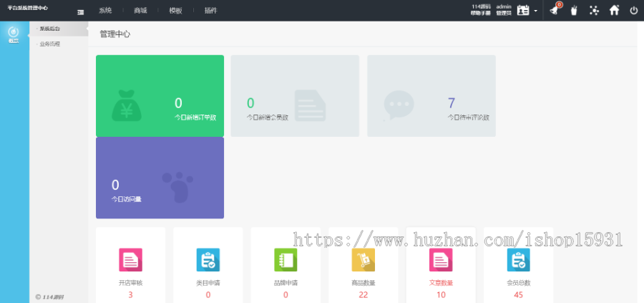Click the 会员总数 label
The width and height of the screenshot is (644, 303).
click(x=518, y=283)
